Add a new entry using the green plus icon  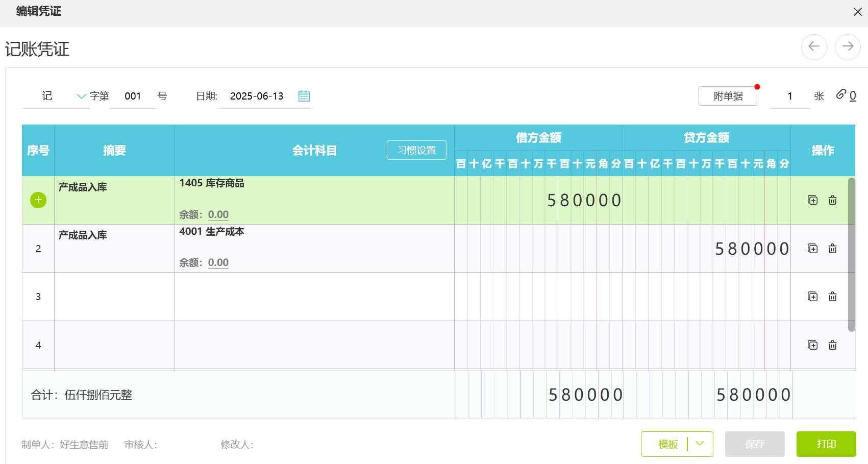[x=38, y=200]
